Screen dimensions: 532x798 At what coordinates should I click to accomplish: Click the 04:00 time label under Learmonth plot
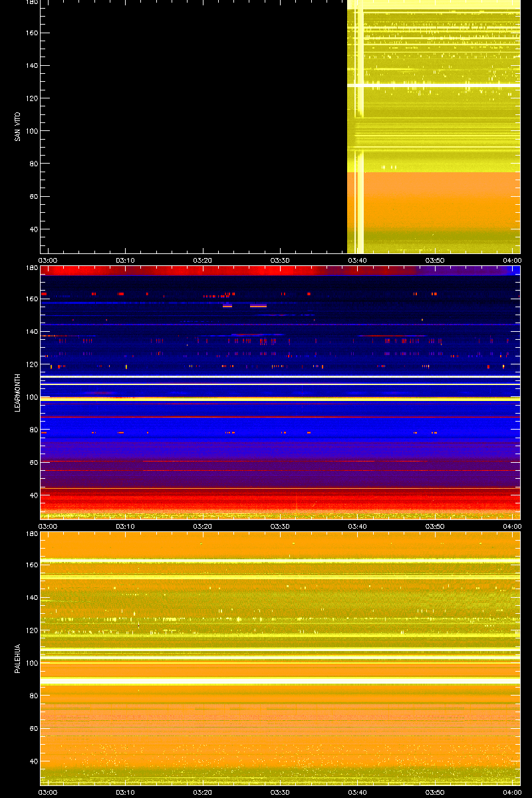512,526
